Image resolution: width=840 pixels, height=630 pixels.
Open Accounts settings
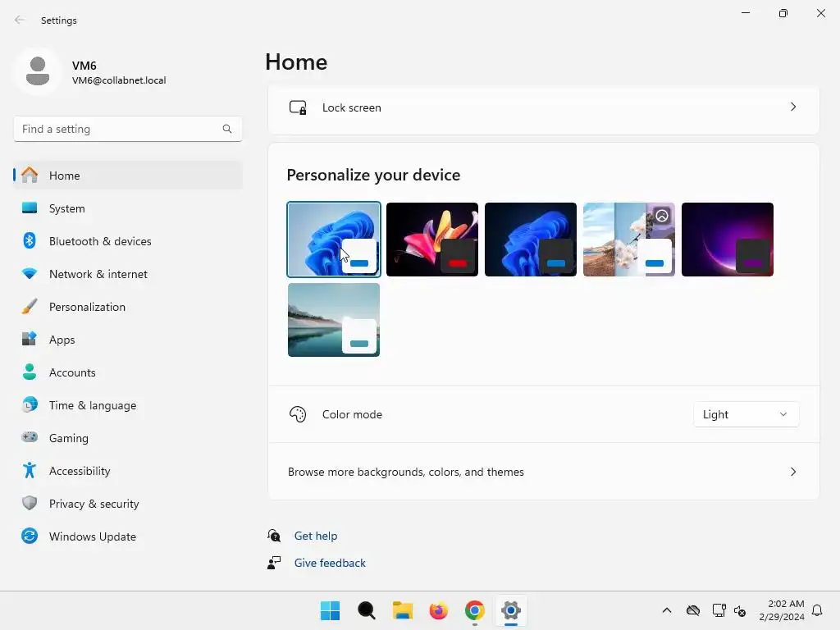tap(128, 372)
